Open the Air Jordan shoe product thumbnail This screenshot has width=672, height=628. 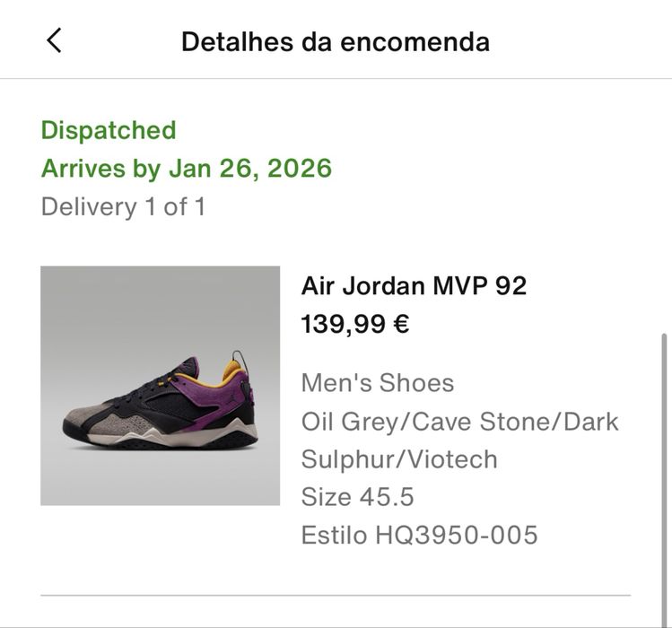click(x=160, y=385)
